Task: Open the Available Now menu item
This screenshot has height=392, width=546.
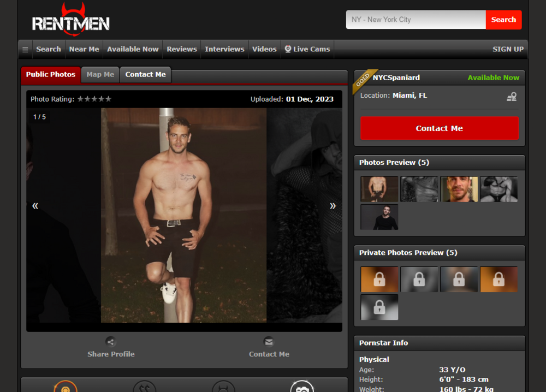Action: (x=133, y=49)
